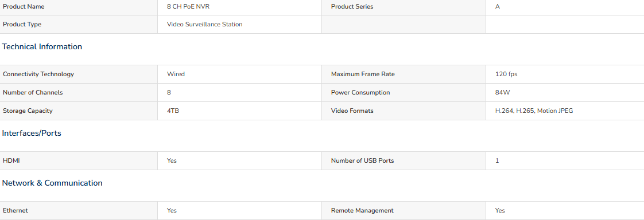This screenshot has height=220, width=644.
Task: Select the Interfaces/Ports section heading
Action: (32, 133)
